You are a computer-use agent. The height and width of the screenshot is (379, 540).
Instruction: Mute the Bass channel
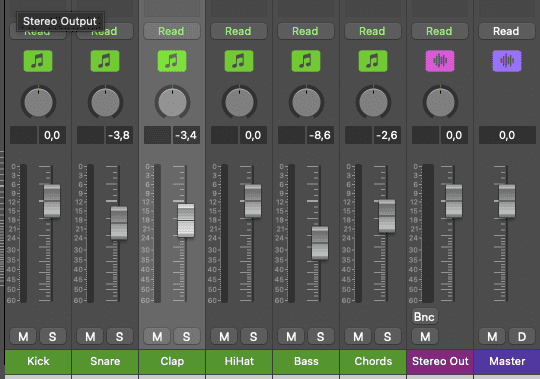(x=291, y=336)
